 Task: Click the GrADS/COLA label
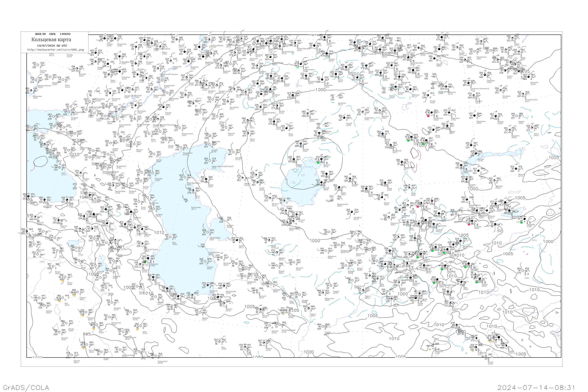(x=26, y=387)
